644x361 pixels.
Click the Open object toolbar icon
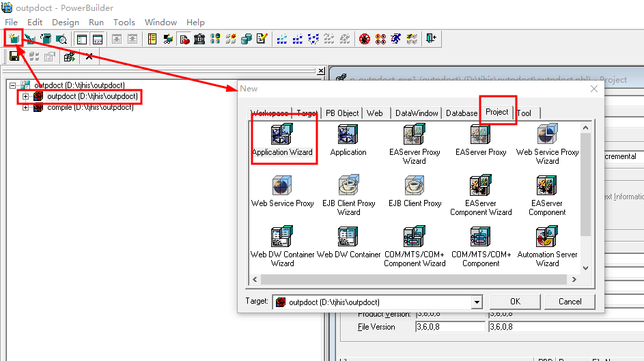point(46,39)
